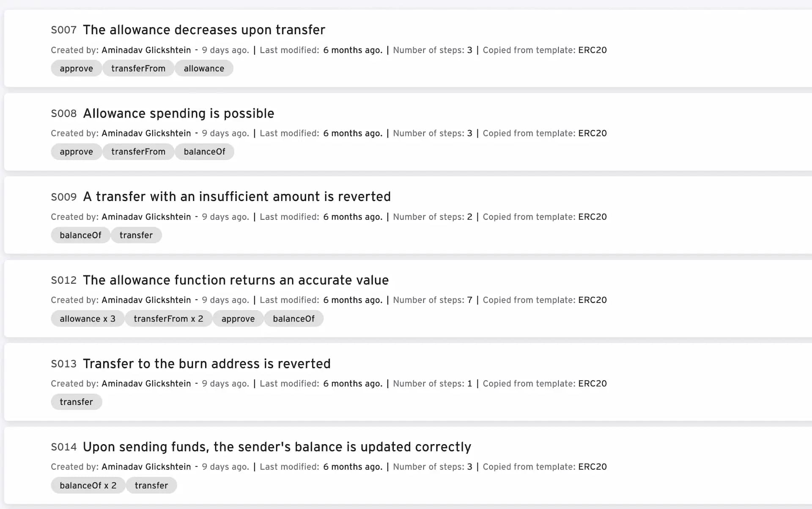The height and width of the screenshot is (509, 812).
Task: Select the transfer tag in scenario S009
Action: (136, 235)
